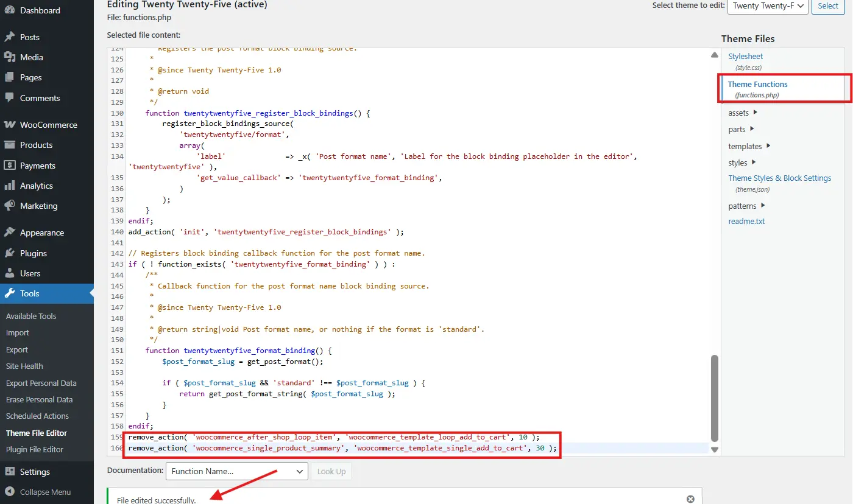Image resolution: width=853 pixels, height=504 pixels.
Task: Open Erase Personal Data
Action: click(40, 400)
